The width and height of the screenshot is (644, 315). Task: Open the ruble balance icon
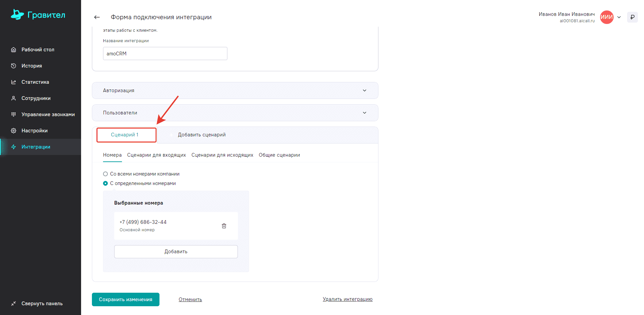coord(632,17)
